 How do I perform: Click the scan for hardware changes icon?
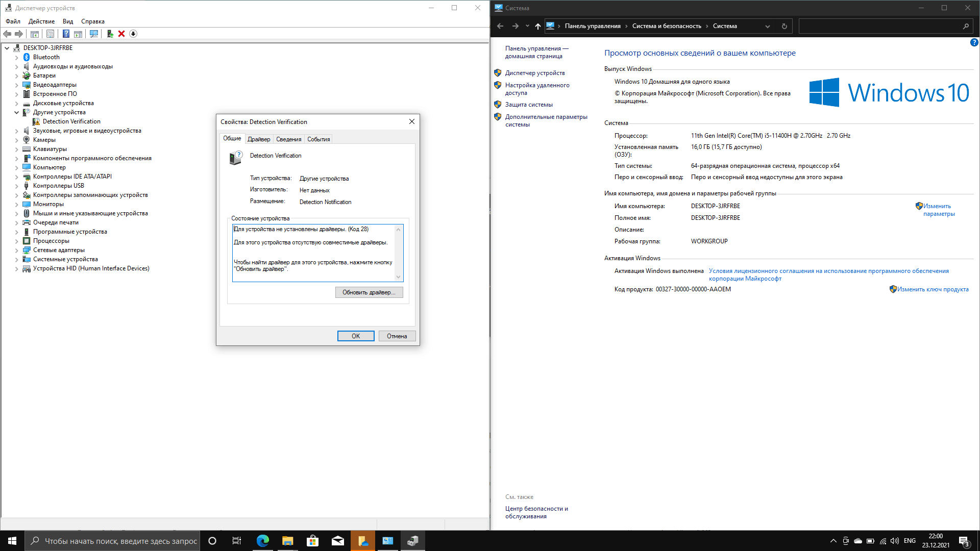pos(94,34)
